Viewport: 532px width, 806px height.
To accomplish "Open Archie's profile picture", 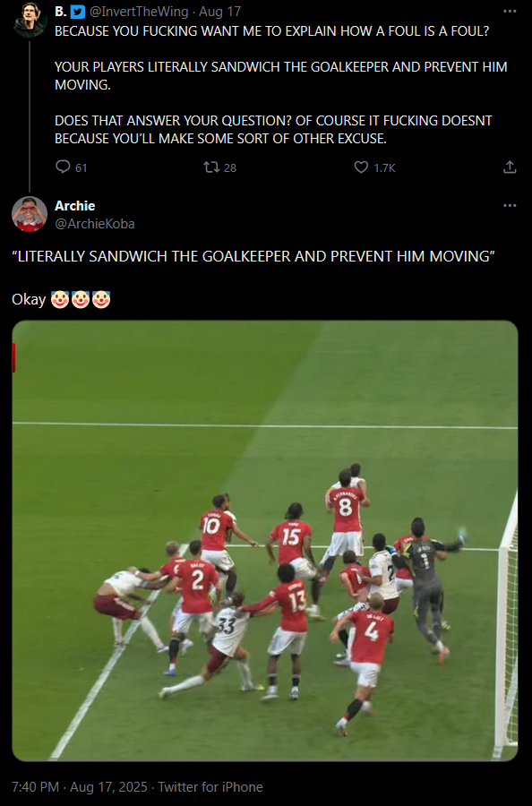I will 30,214.
